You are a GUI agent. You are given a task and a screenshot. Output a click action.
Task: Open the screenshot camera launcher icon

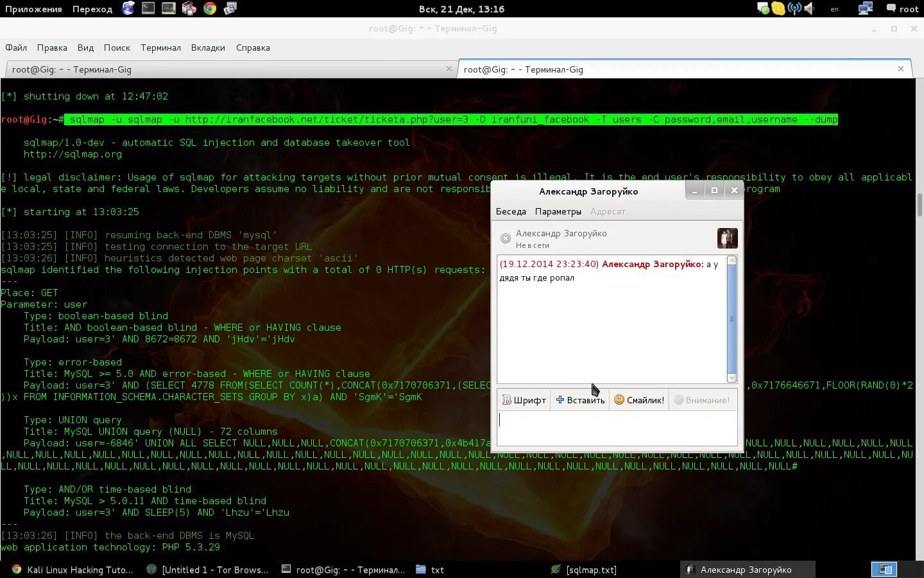230,8
